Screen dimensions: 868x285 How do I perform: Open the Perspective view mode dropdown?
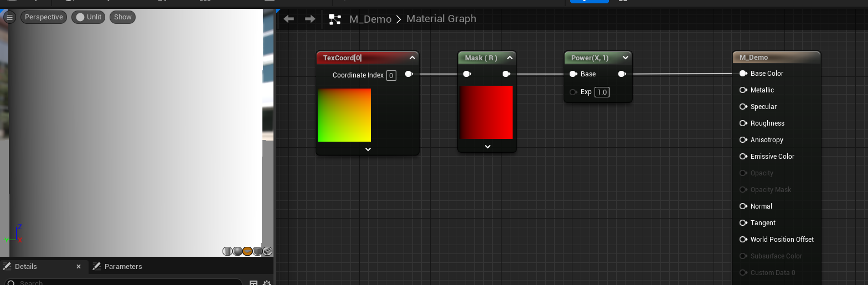[44, 17]
